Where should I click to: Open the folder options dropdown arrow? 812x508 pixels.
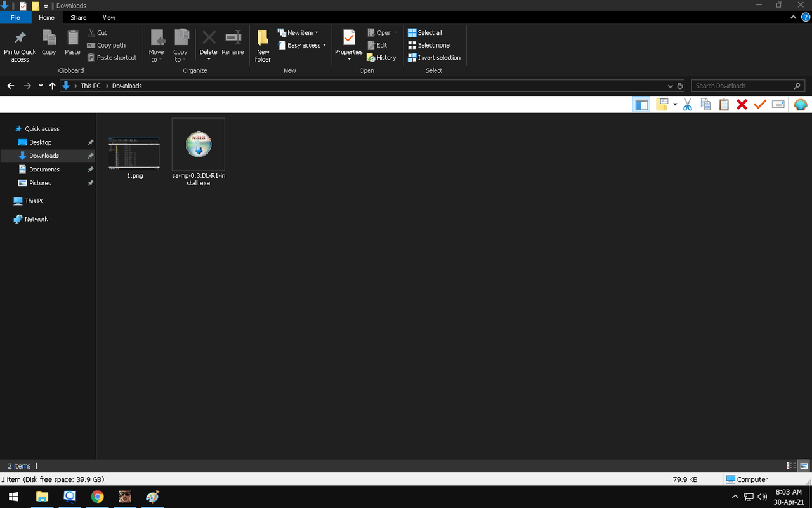(675, 105)
